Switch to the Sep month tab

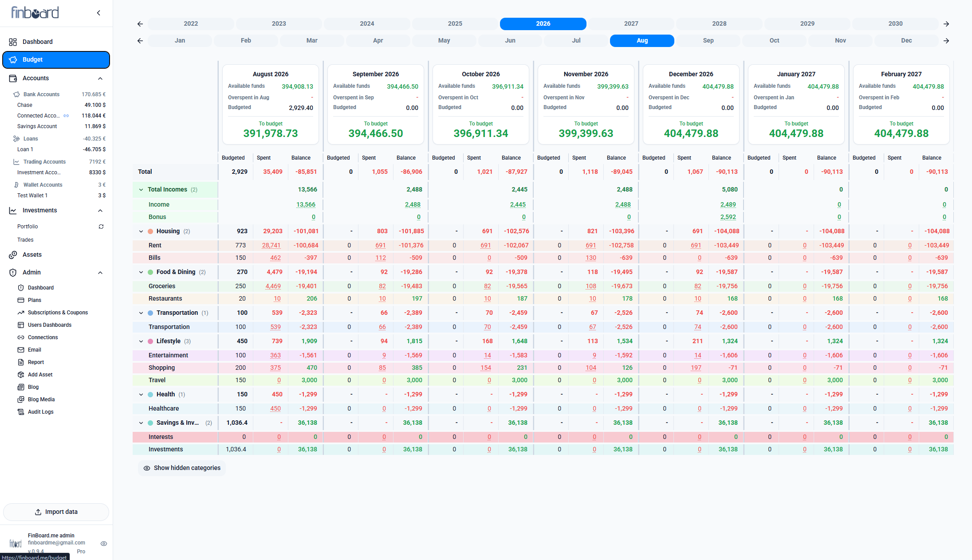coord(708,41)
